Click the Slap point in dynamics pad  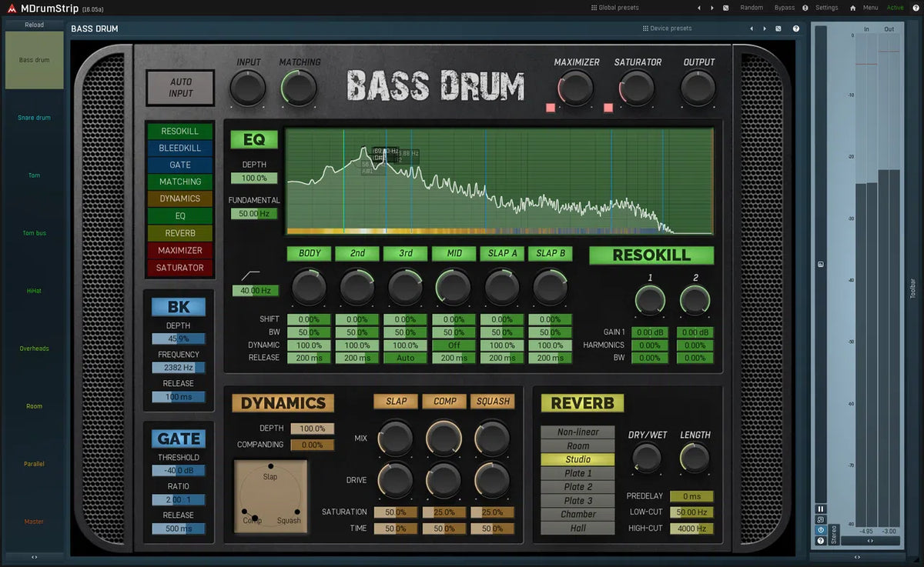click(270, 467)
